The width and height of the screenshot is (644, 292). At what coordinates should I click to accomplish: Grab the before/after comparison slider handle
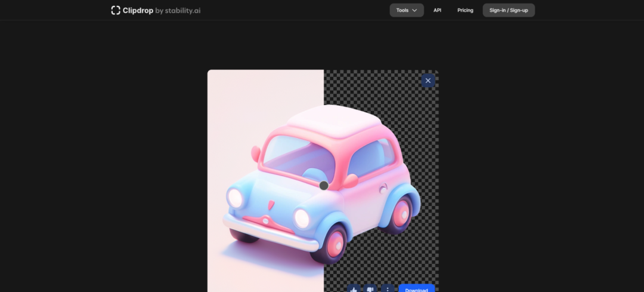[x=324, y=186]
